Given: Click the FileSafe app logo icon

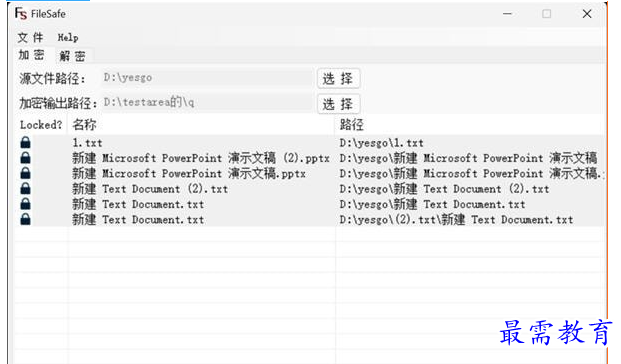Looking at the screenshot, I should 21,13.
